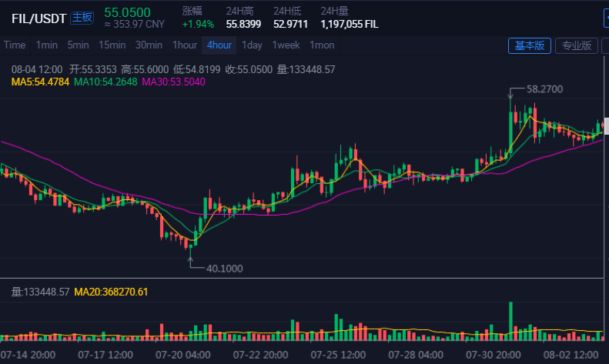
Task: Change timeframe to 1mon
Action: (322, 45)
